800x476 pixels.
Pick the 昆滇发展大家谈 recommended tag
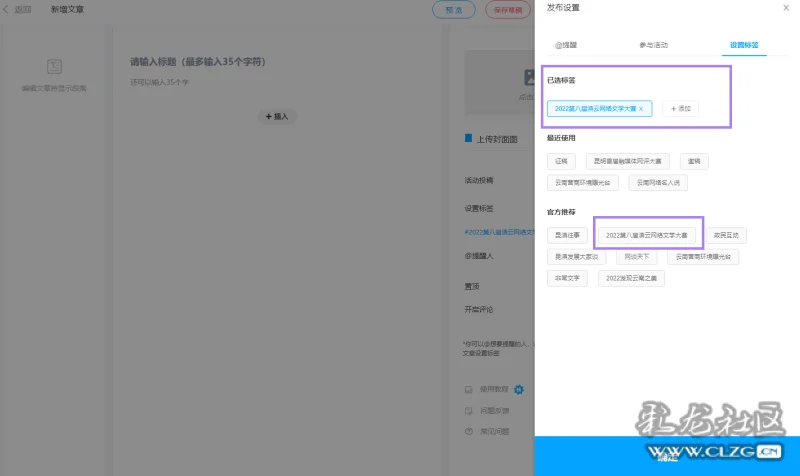point(577,257)
